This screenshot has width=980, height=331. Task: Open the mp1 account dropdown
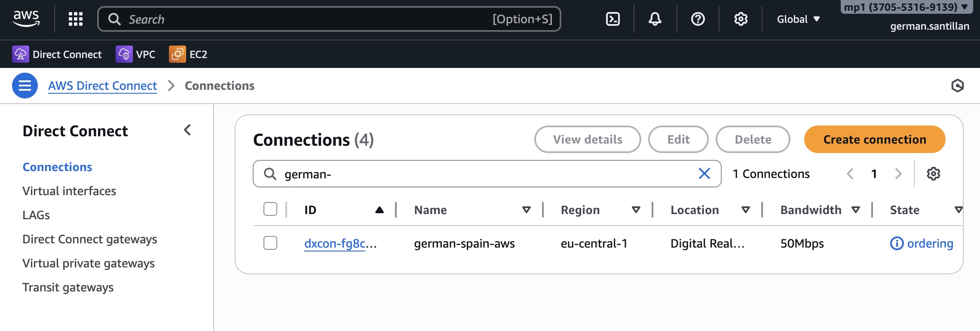pos(906,7)
